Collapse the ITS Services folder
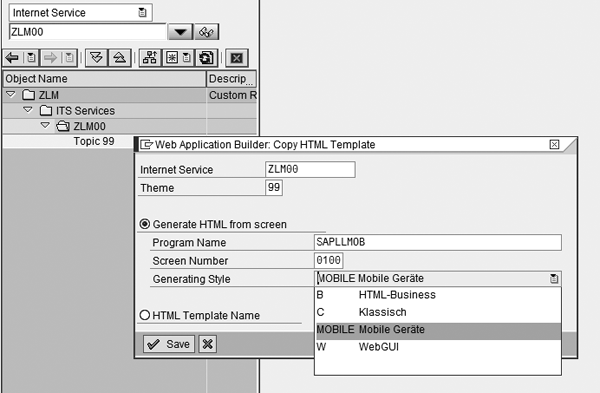 pyautogui.click(x=28, y=110)
